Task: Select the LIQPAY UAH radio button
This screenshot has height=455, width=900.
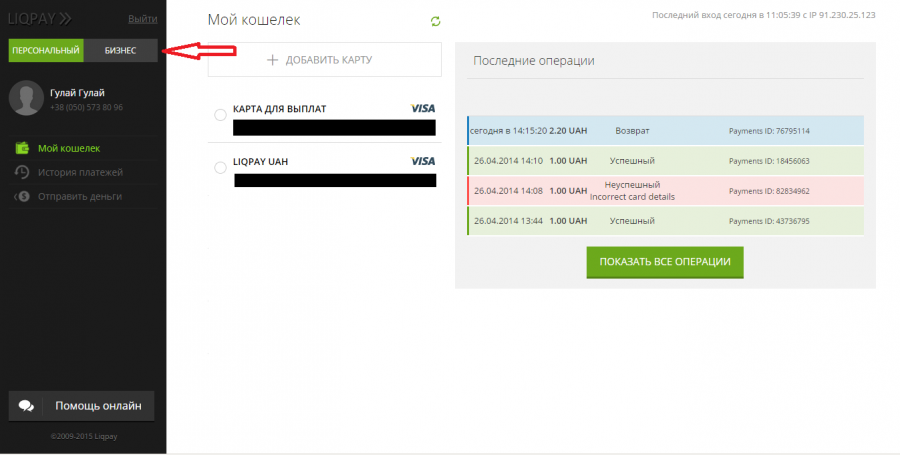Action: [x=220, y=168]
